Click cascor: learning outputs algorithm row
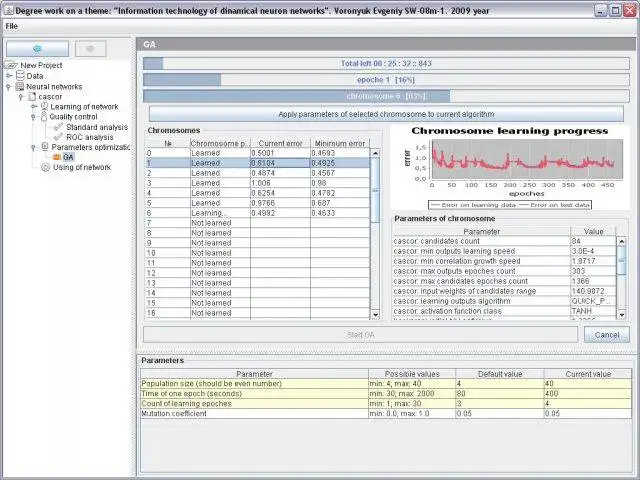The width and height of the screenshot is (640, 480). click(504, 301)
